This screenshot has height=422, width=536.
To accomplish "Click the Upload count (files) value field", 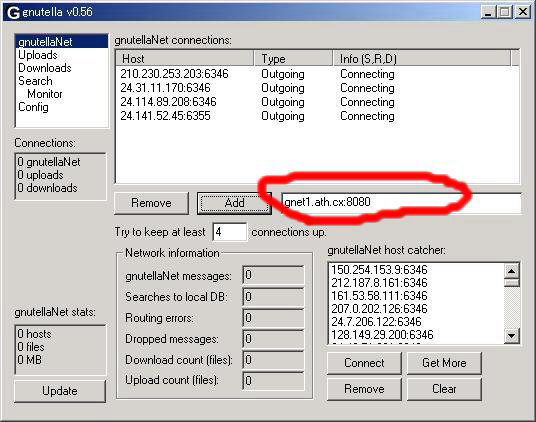I will pos(273,381).
